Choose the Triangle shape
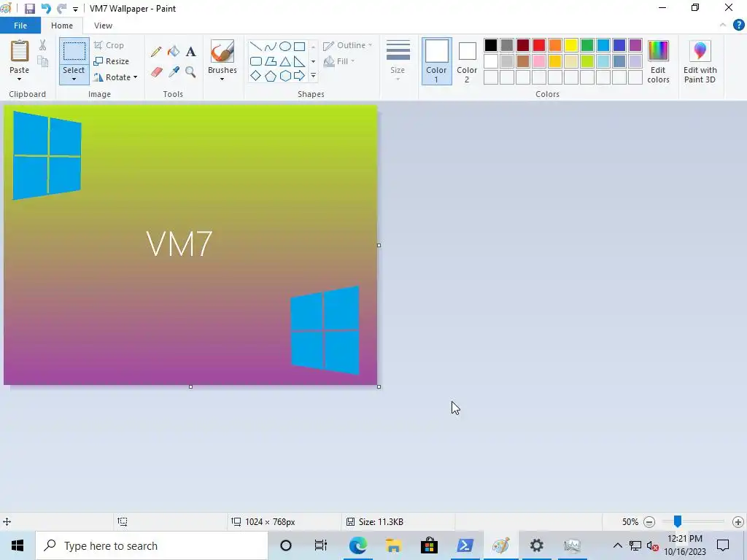This screenshot has width=747, height=560. click(x=285, y=61)
